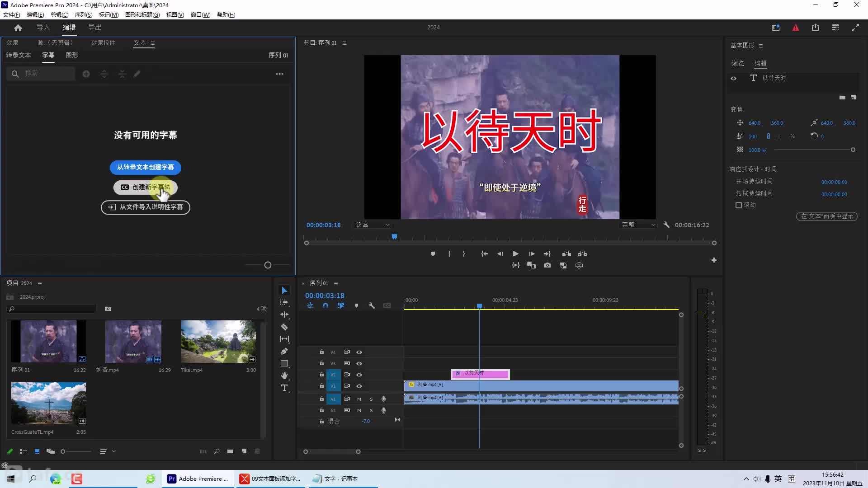Open the 文本 panel menu
The image size is (868, 488).
tap(153, 43)
